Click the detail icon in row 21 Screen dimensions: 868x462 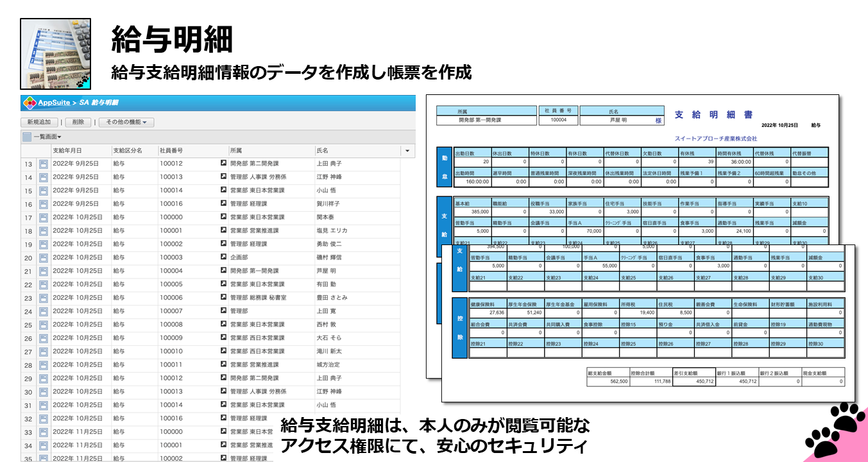[x=44, y=271]
